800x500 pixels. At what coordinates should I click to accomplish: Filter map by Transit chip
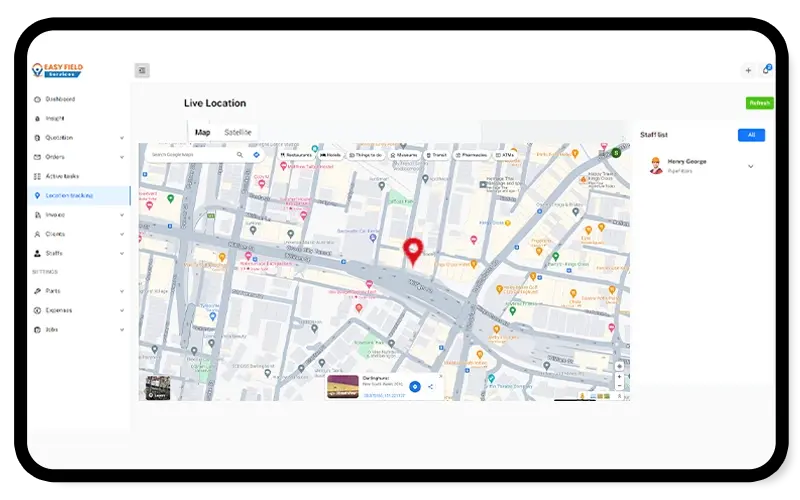[x=437, y=155]
